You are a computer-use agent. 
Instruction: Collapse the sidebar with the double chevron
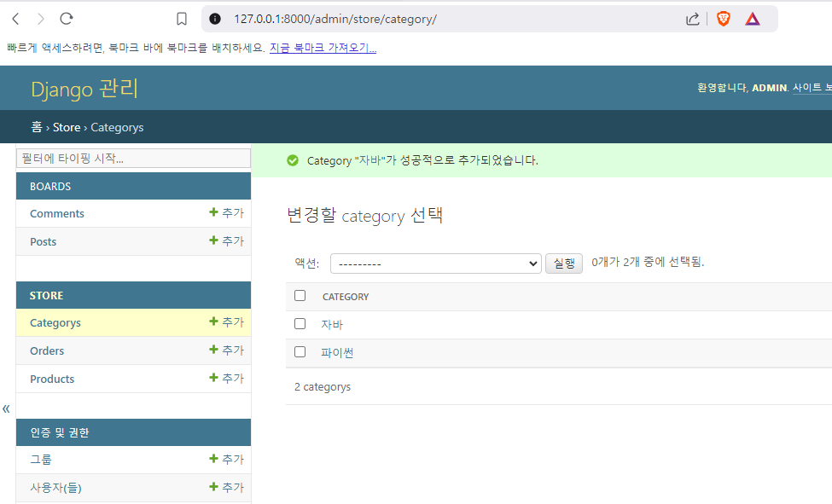click(6, 408)
